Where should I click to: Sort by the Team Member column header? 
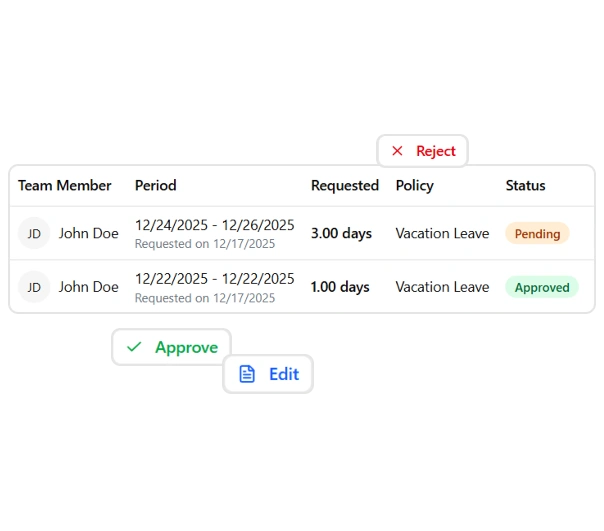coord(65,185)
